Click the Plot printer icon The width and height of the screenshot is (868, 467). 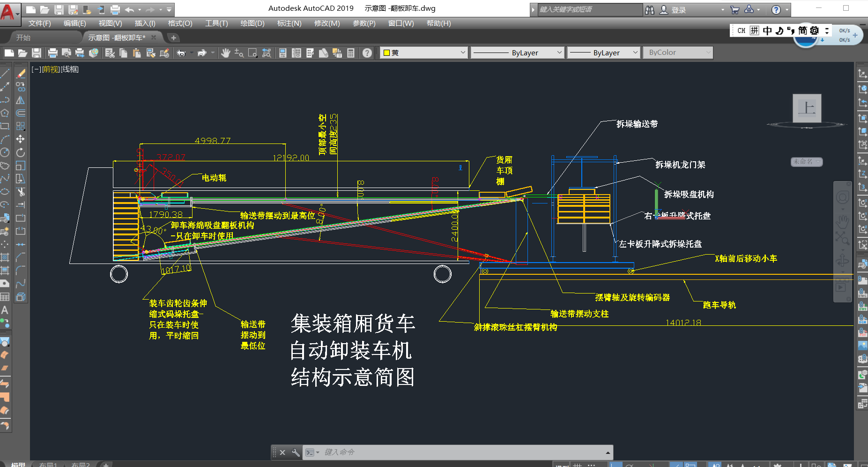[x=52, y=53]
